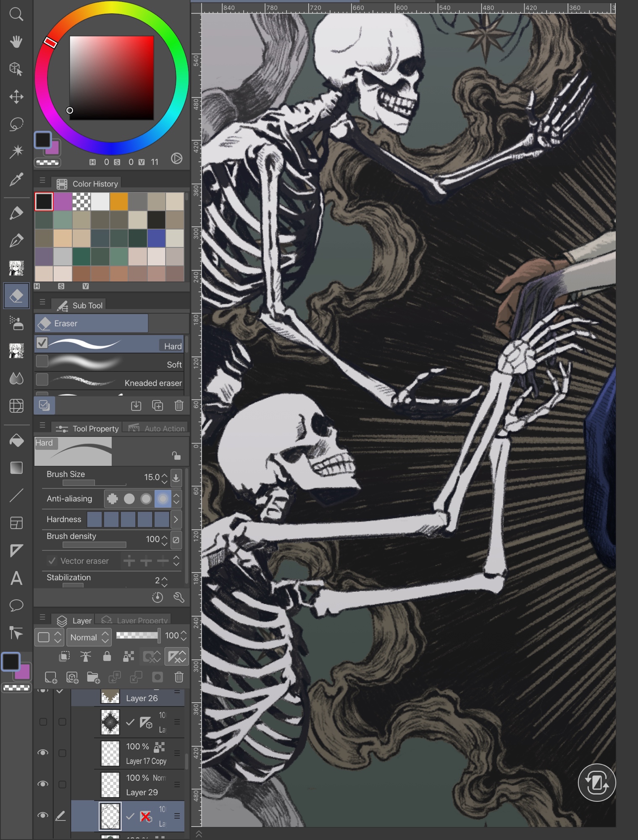Screen dimensions: 638x840
Task: Select the Move layer tool
Action: point(16,97)
